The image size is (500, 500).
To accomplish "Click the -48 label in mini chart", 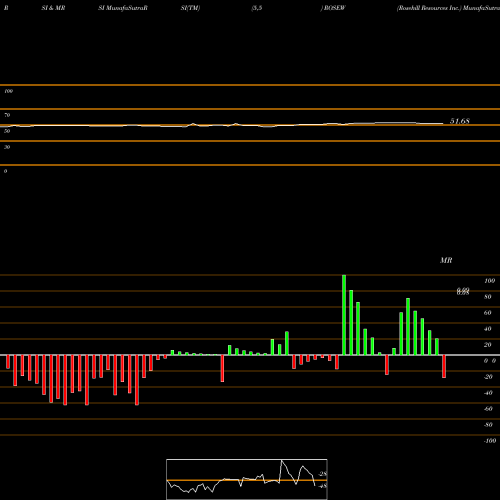I will [x=323, y=486].
